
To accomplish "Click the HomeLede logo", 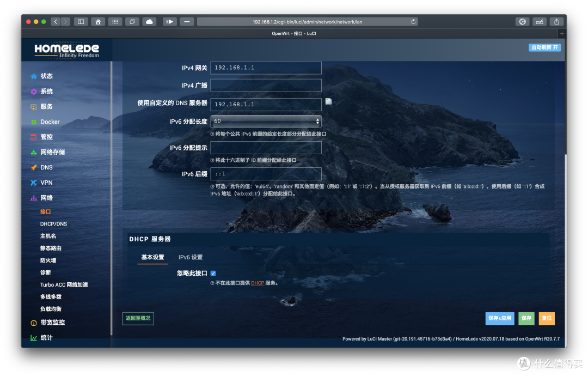I will 67,50.
